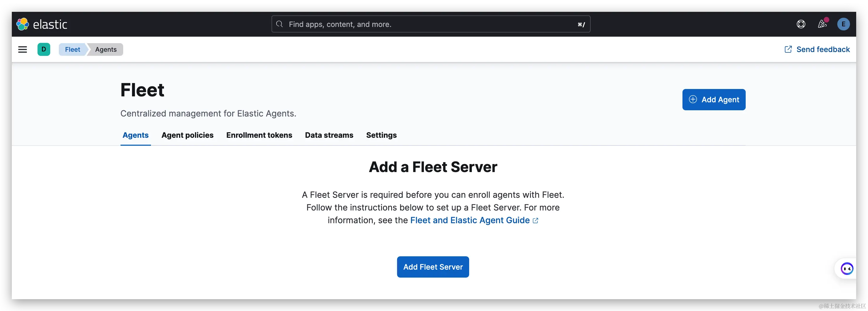The width and height of the screenshot is (868, 311).
Task: Open the AI assistant floating button
Action: coord(847,269)
